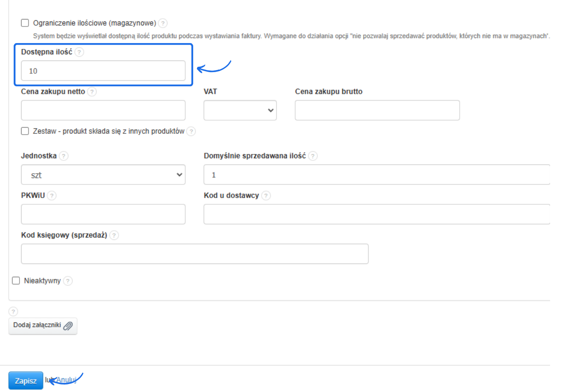Focus the Dostępna ilość quantity field

[x=103, y=71]
